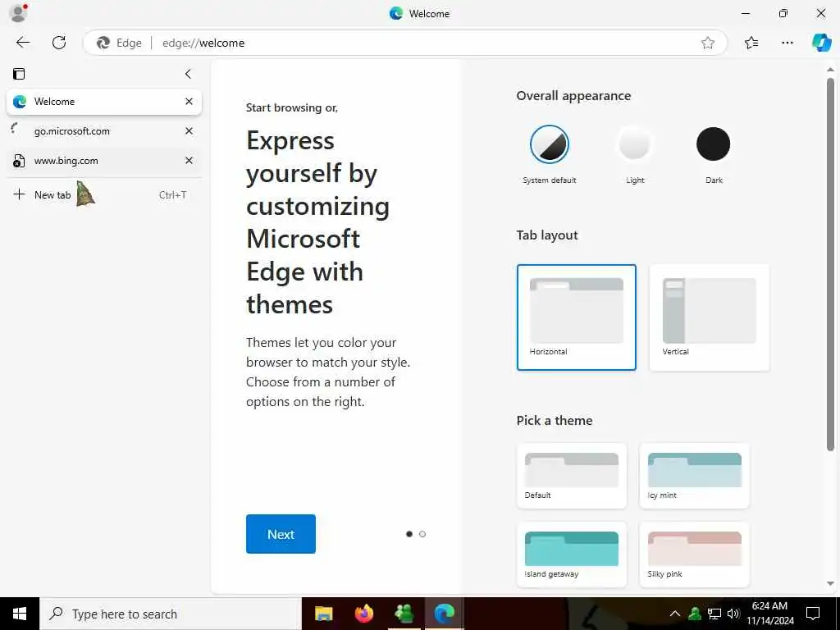Click the address bar showing edge://welcome
Screen dimensions: 840x630
click(405, 43)
